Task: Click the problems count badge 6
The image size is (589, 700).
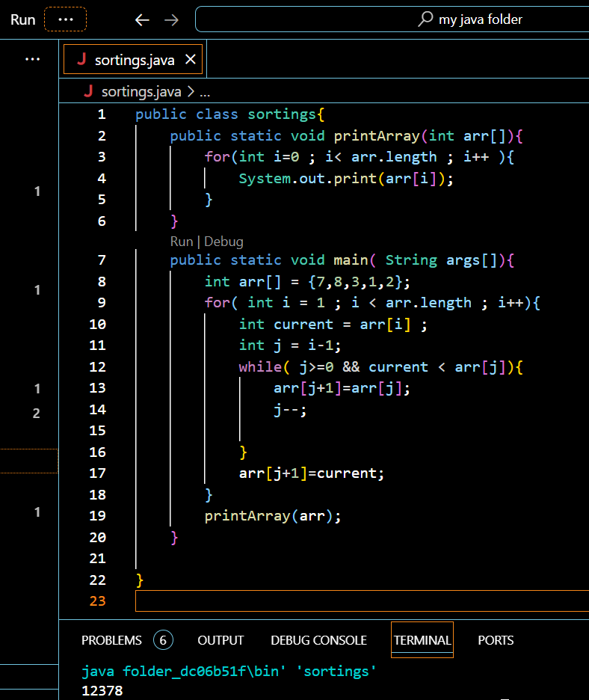Action: (163, 640)
